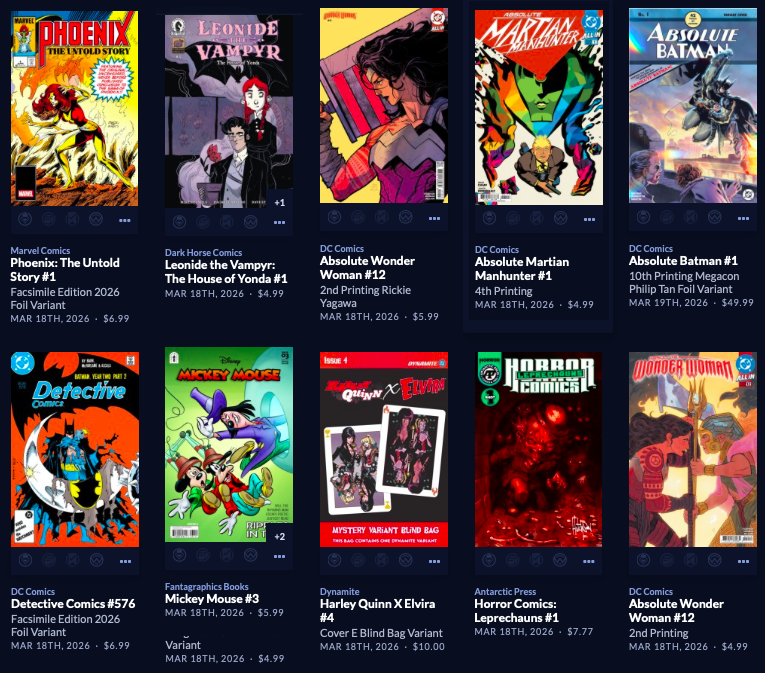
Task: Mark Leonide the Vampyr #1 as read
Action: [227, 222]
